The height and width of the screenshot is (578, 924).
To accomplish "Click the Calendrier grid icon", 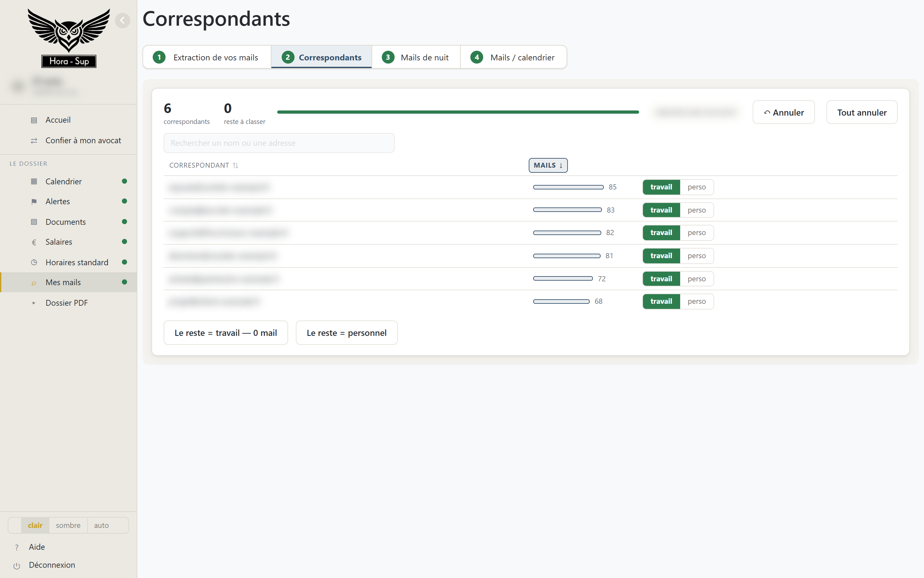I will click(x=34, y=181).
